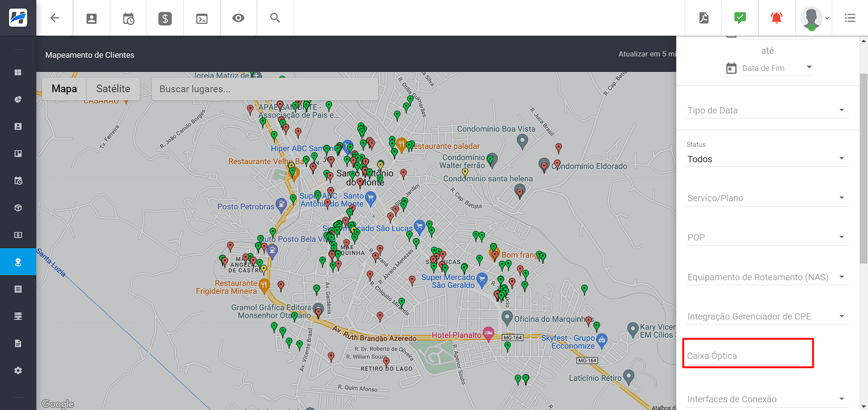Click the Restaurante paladar map marker
Viewport: 868px width, 410px height.
tap(401, 145)
